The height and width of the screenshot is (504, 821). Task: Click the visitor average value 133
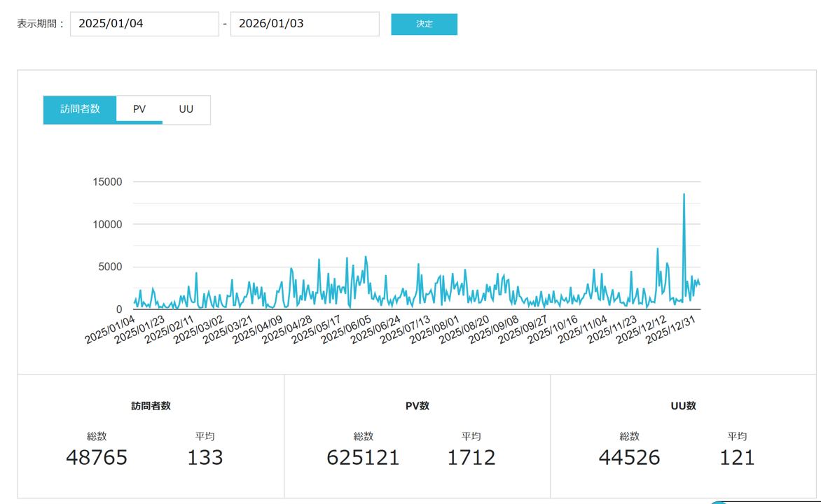(205, 457)
